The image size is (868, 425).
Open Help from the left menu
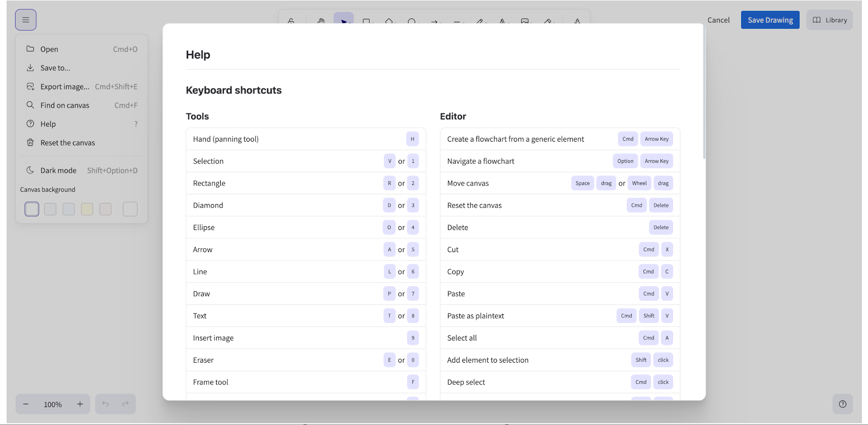(82, 124)
